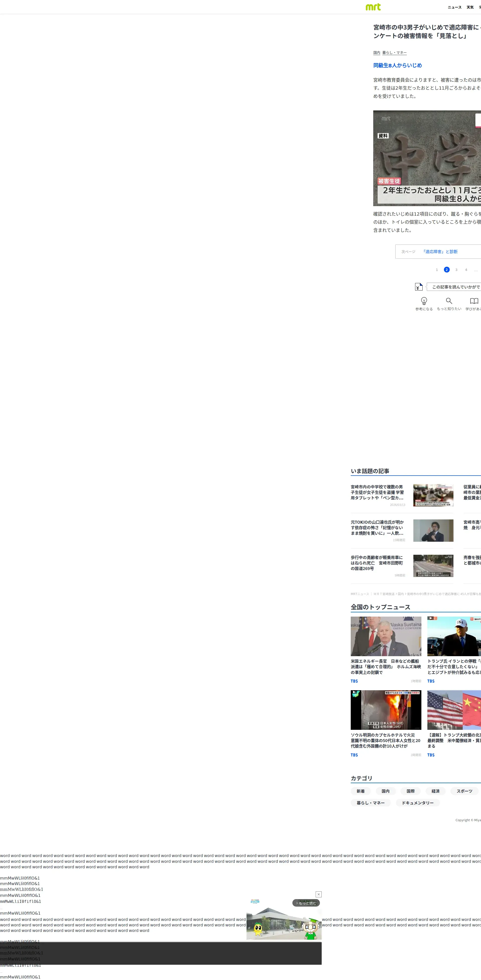This screenshot has width=481, height=980.
Task: Go to page 3 of the article
Action: point(456,270)
